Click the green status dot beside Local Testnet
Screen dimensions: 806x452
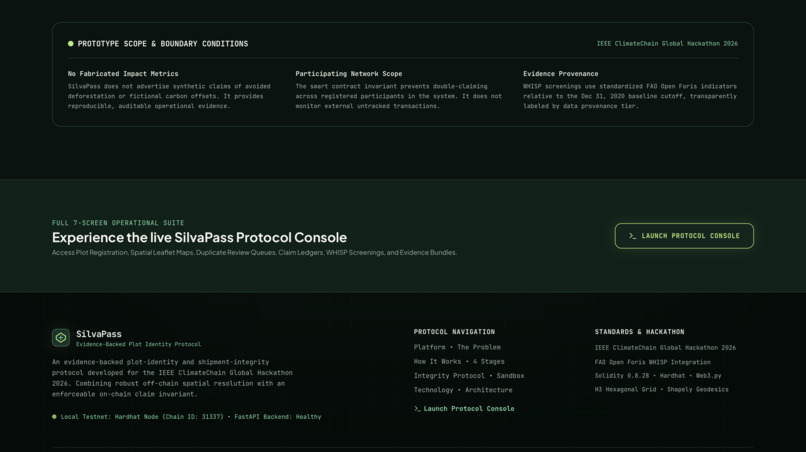point(54,417)
